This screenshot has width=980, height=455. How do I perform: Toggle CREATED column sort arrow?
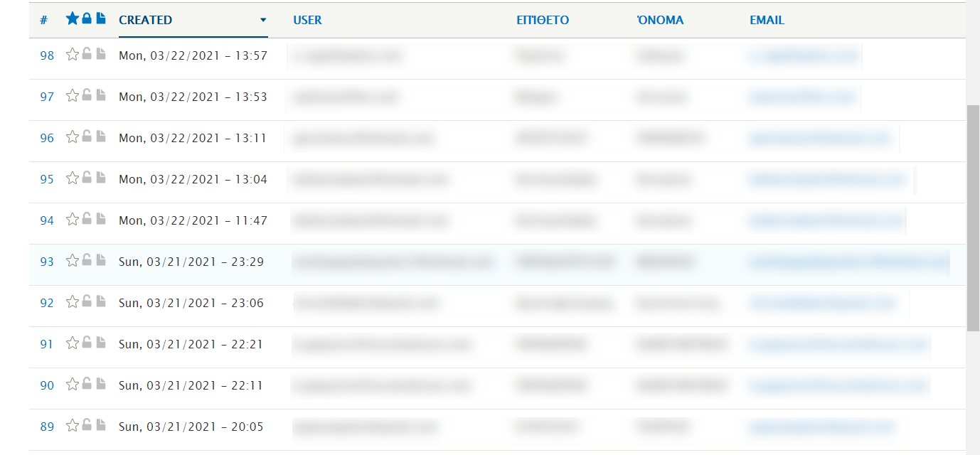click(263, 20)
